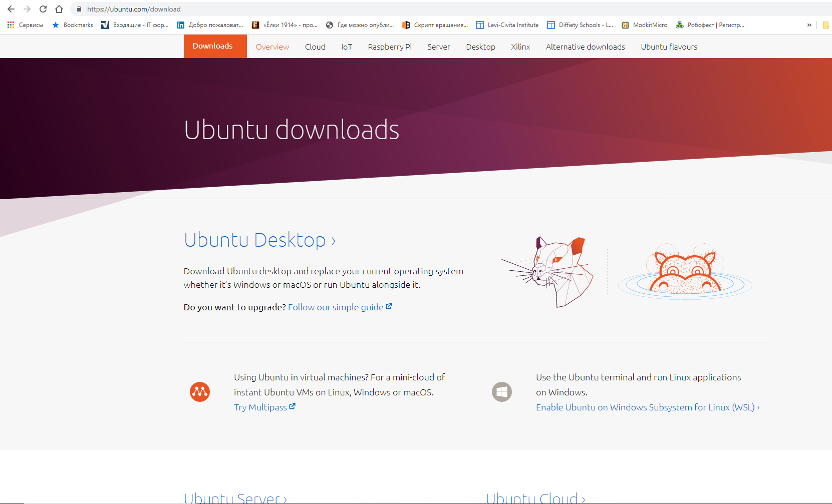Open the Xilinx navigation item
This screenshot has height=504, width=832.
pos(520,47)
